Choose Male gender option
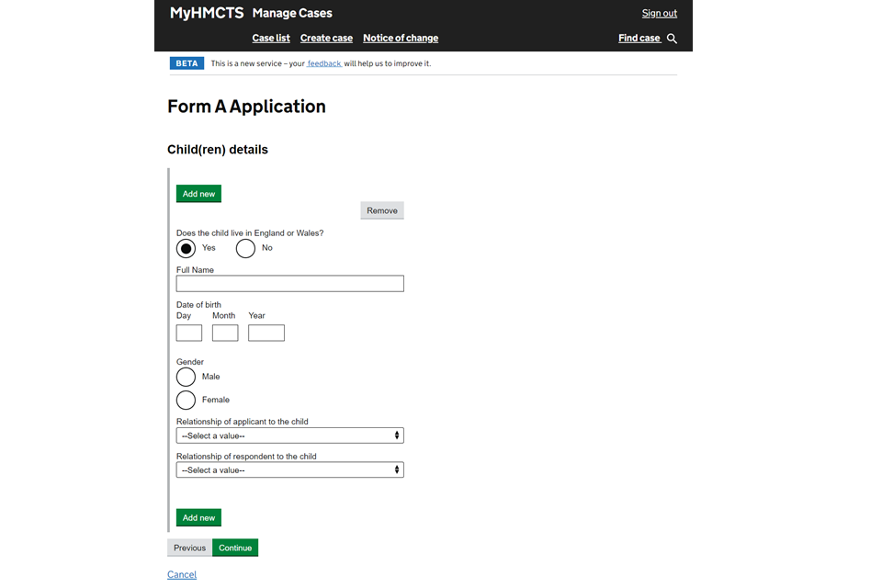The width and height of the screenshot is (882, 588). tap(186, 377)
